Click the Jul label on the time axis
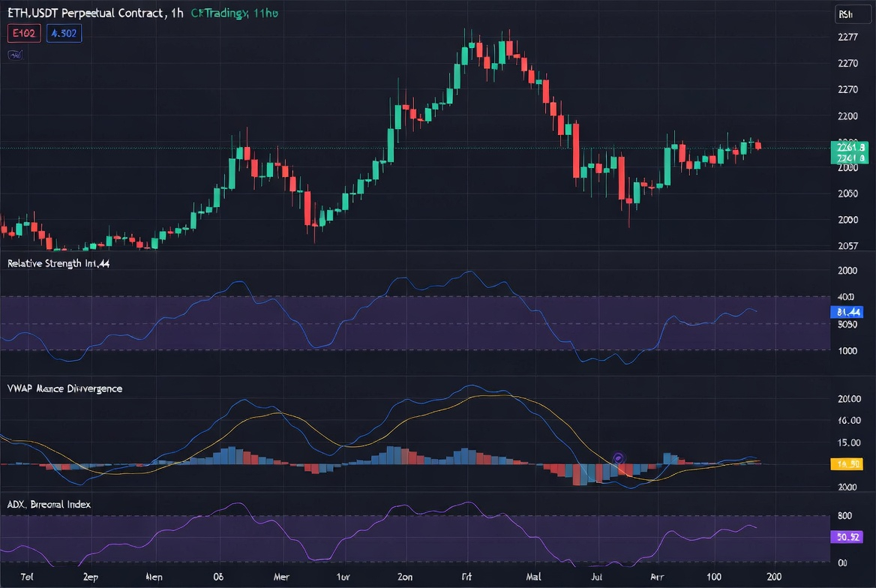The height and width of the screenshot is (588, 876). [597, 577]
